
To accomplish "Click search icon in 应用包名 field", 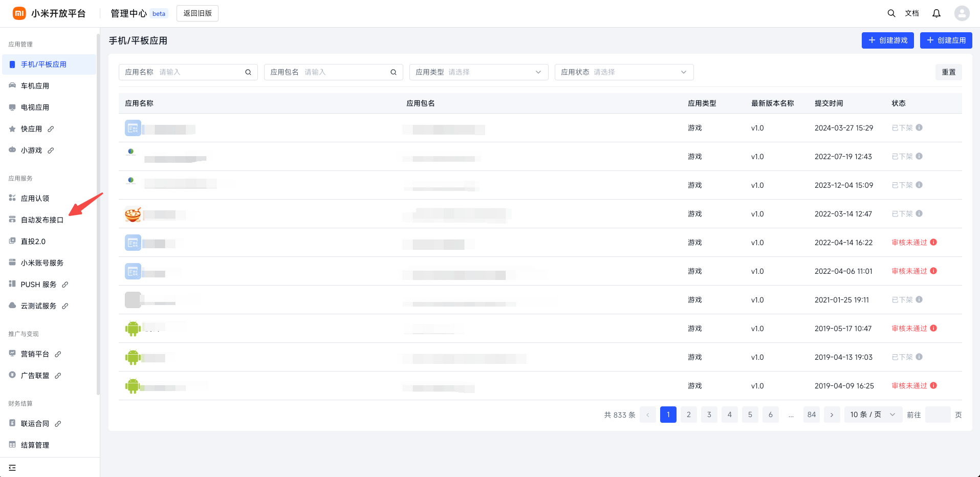I will 394,72.
